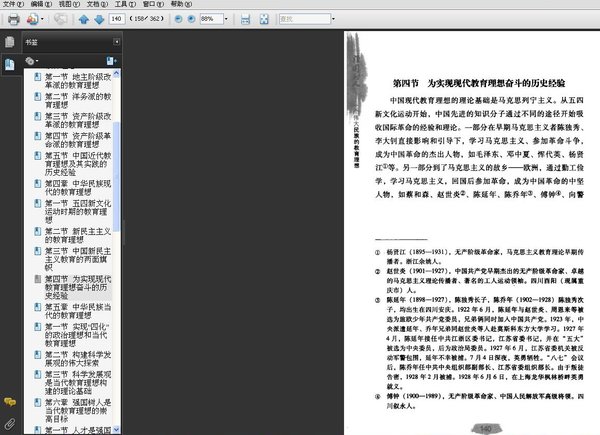600x435 pixels.
Task: Click bookmark icon for 第四章 中华民族现代的教育理想
Action: pyautogui.click(x=38, y=183)
